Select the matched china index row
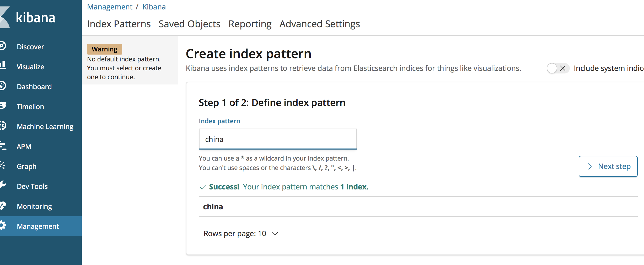 [x=213, y=207]
